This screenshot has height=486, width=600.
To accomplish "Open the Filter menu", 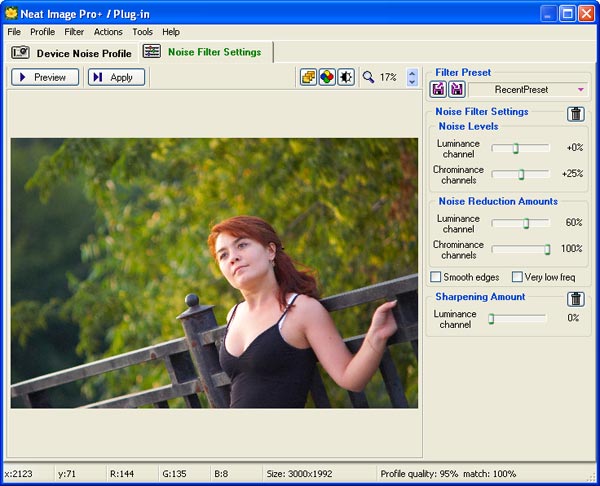I will pos(74,32).
